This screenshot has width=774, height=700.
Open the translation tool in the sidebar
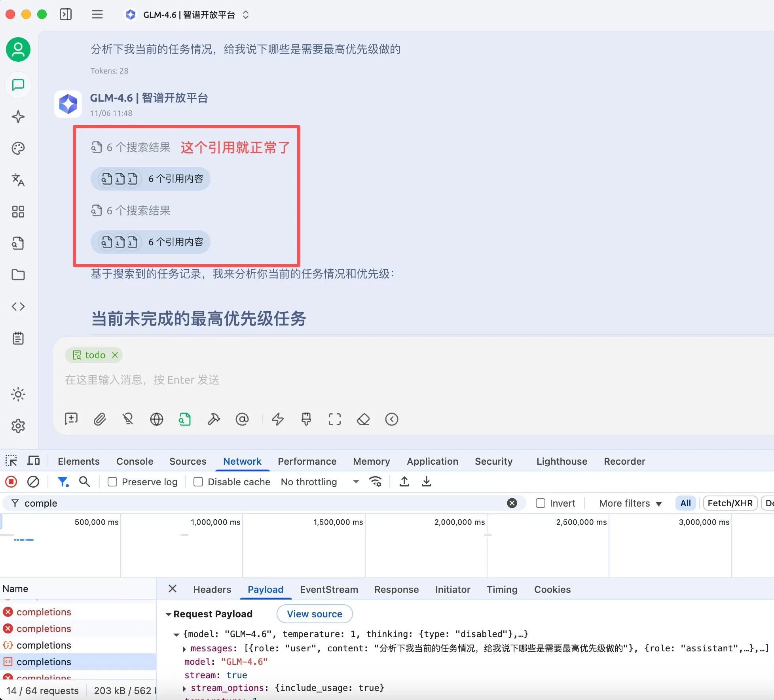[x=18, y=180]
